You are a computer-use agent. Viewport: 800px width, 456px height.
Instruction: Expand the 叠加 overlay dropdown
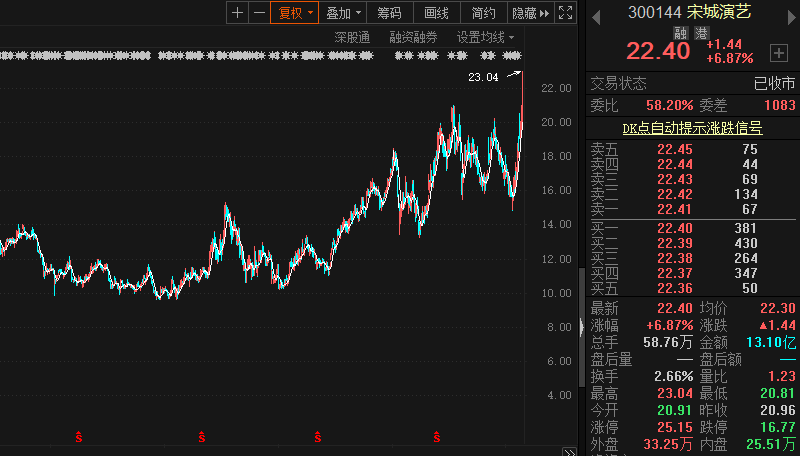click(x=343, y=13)
